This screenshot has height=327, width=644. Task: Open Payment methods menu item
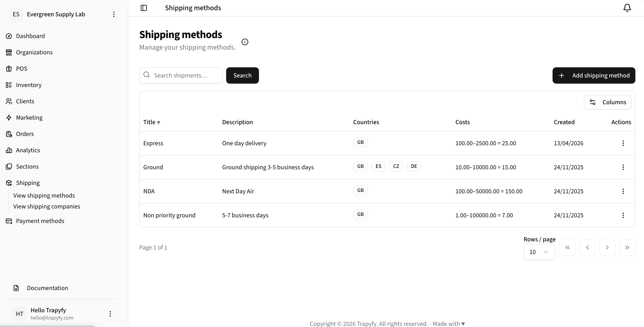(x=40, y=221)
